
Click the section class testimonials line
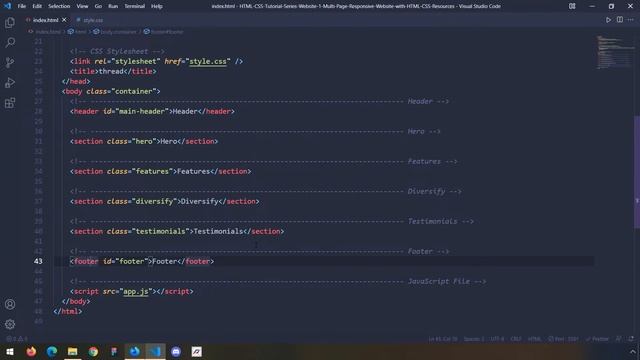click(177, 231)
